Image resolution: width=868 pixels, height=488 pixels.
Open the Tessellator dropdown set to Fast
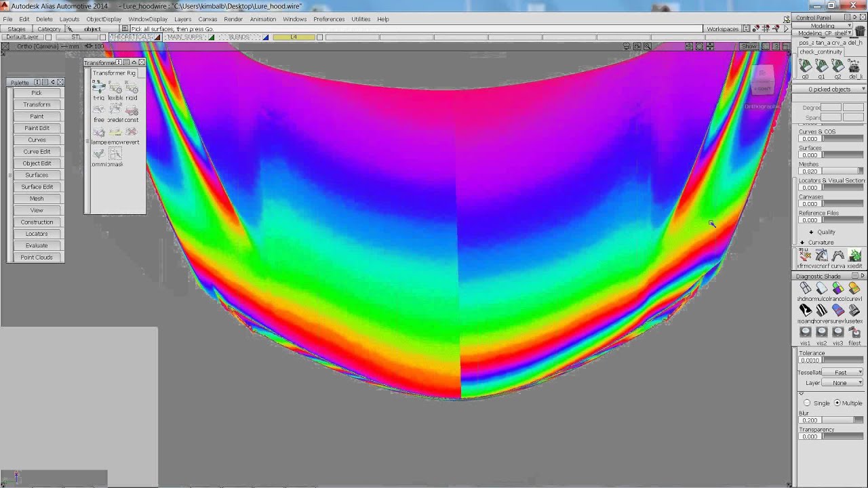point(842,372)
